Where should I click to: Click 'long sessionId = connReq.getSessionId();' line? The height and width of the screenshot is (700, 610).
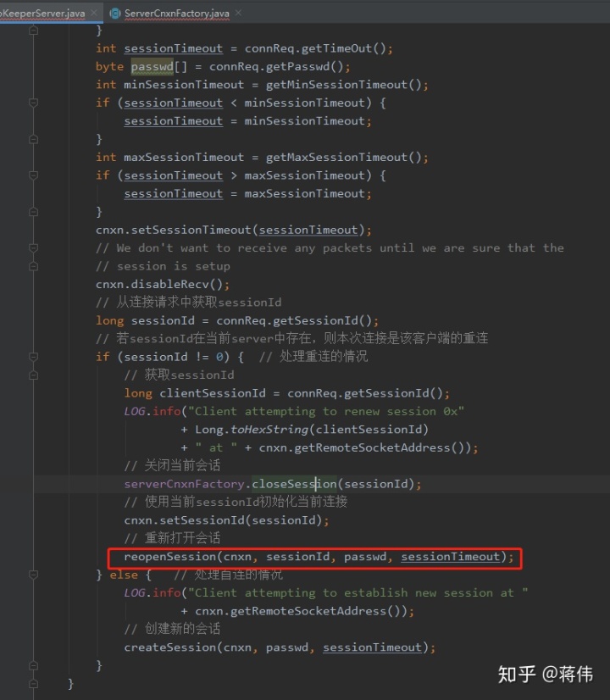coord(237,320)
